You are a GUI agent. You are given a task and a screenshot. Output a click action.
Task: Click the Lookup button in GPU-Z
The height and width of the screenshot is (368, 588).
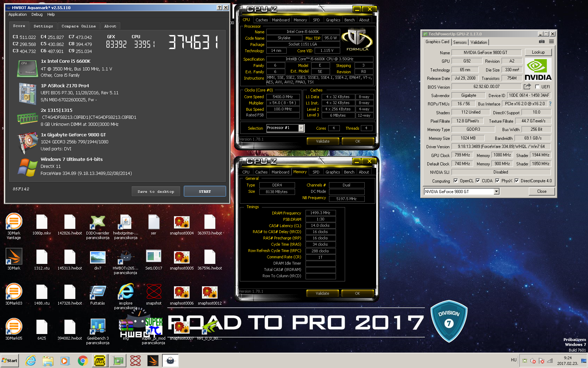(x=538, y=52)
